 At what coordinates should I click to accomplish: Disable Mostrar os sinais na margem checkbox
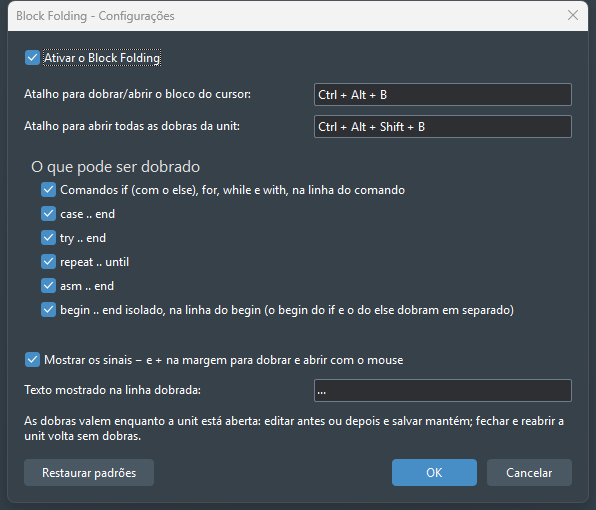coord(32,360)
